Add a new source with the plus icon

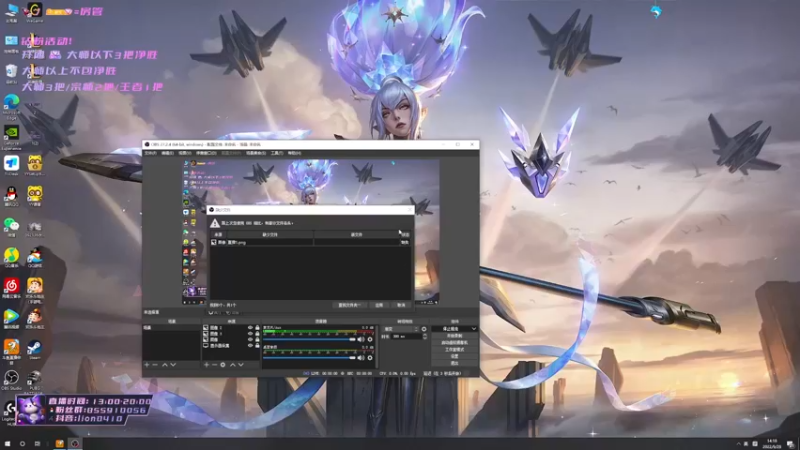[x=207, y=365]
